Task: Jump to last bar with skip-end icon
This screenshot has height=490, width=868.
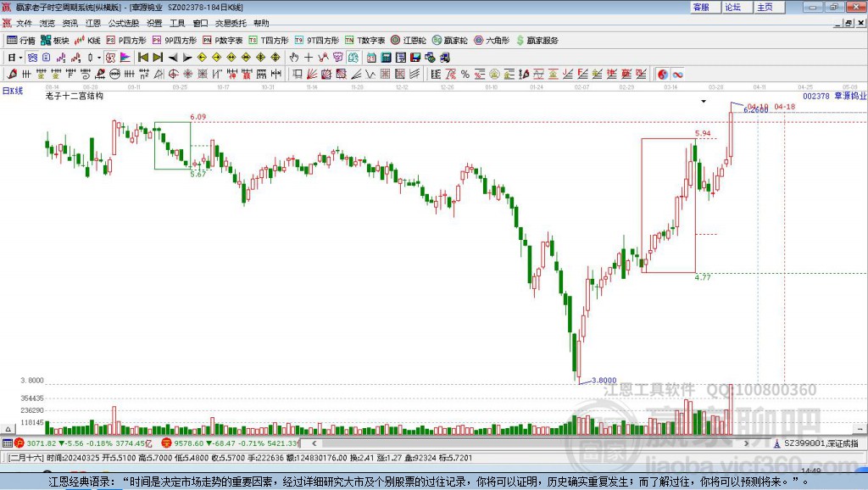Action: tap(158, 58)
